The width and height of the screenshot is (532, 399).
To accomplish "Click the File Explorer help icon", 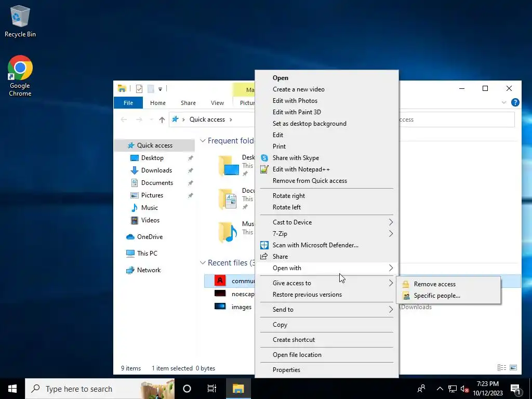I will (x=515, y=102).
